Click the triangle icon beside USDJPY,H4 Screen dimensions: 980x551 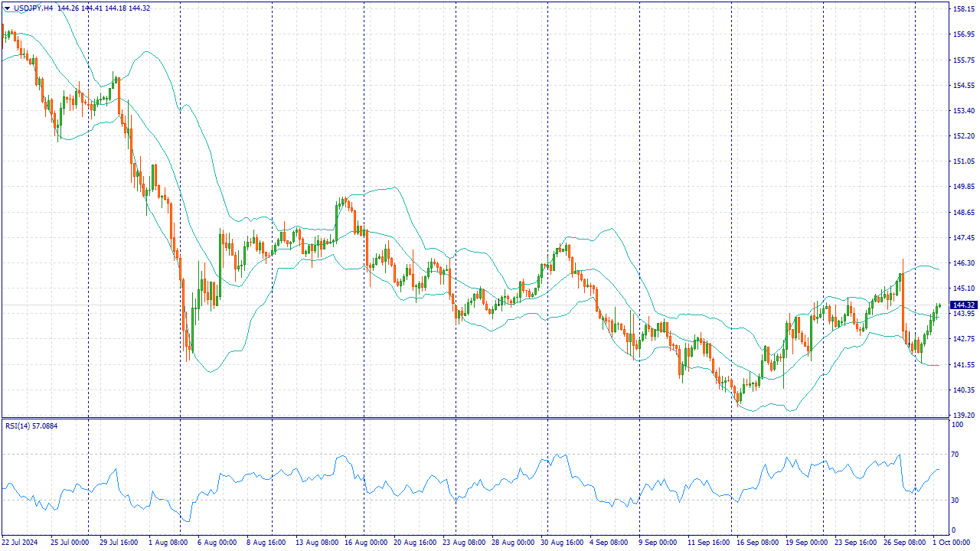(8, 8)
